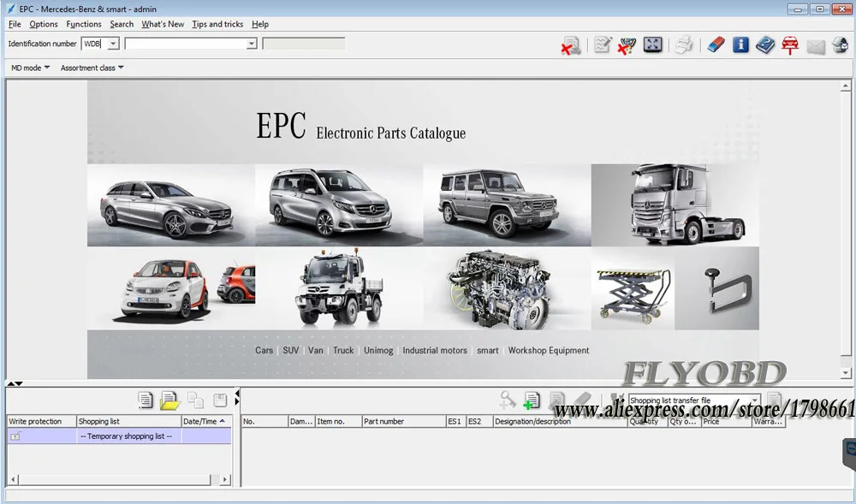Click the Actros truck thumbnail

(675, 205)
